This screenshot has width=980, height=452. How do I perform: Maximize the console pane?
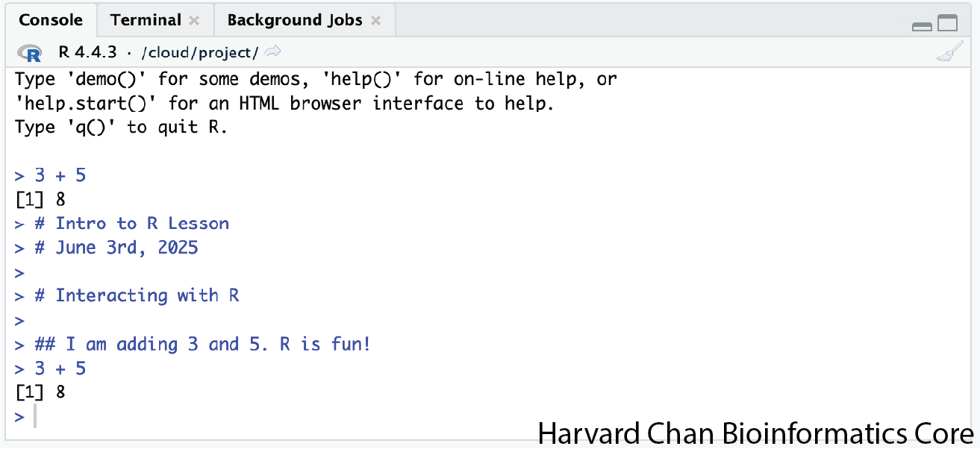[x=947, y=24]
